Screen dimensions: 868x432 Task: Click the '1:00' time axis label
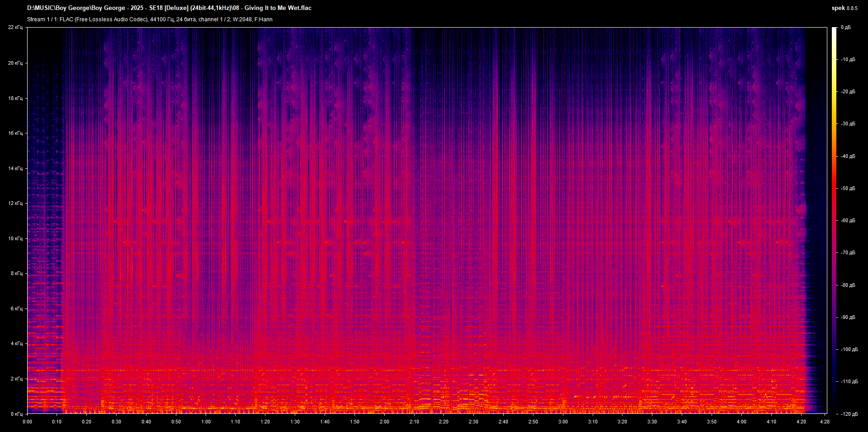(206, 422)
